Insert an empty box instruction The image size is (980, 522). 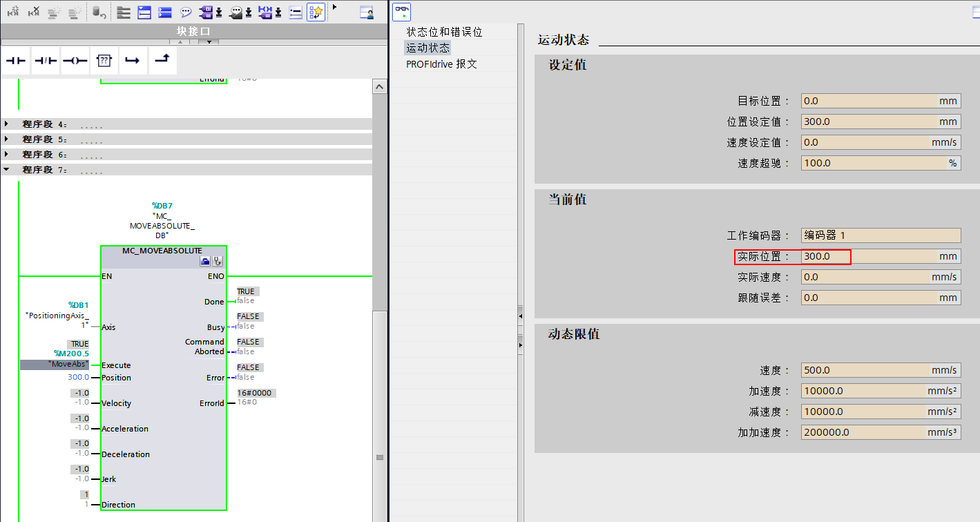pyautogui.click(x=104, y=61)
